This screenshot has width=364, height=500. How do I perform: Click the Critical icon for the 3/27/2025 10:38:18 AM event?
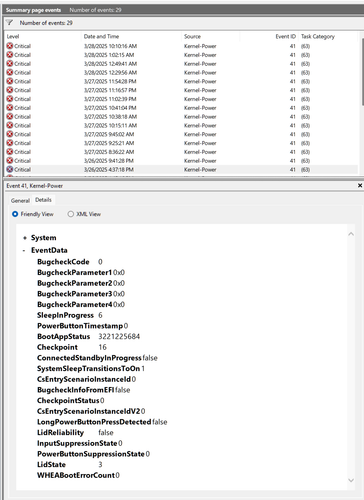pyautogui.click(x=10, y=117)
